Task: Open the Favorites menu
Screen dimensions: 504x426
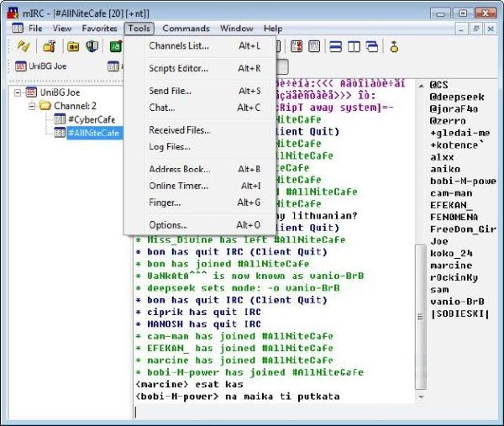Action: point(99,29)
